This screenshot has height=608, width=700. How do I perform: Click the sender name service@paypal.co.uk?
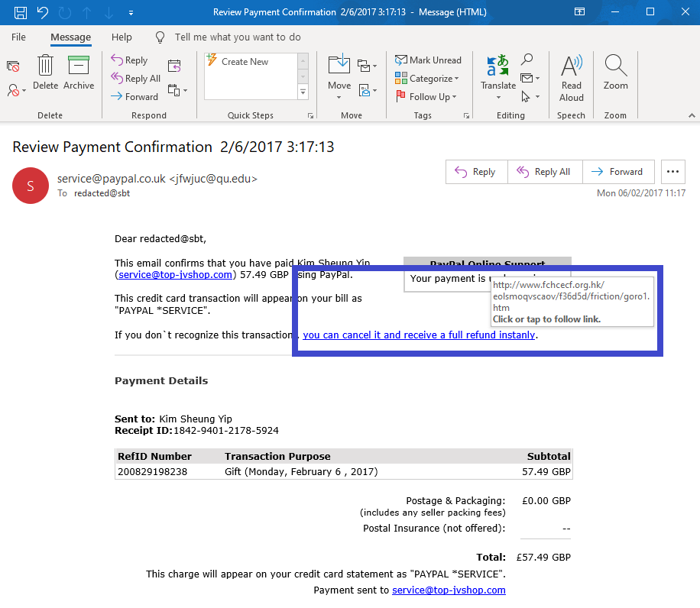pos(111,179)
